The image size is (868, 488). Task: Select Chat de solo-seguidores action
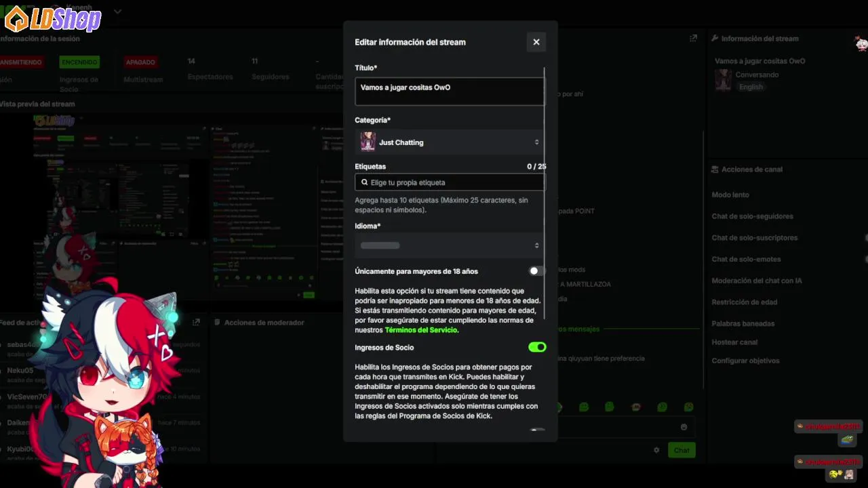click(752, 216)
